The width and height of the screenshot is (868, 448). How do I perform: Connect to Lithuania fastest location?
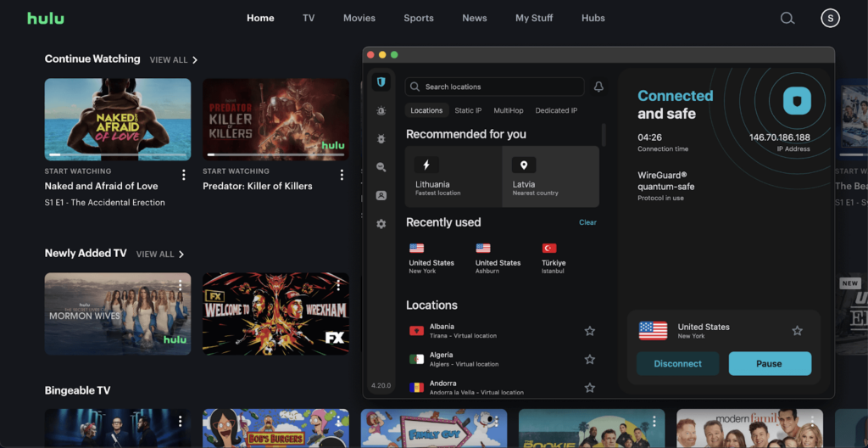453,176
